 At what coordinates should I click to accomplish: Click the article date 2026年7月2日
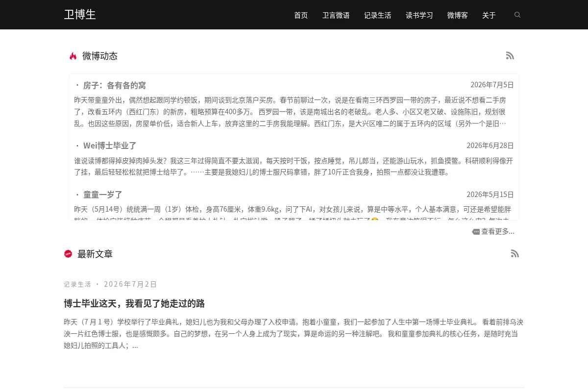(130, 284)
